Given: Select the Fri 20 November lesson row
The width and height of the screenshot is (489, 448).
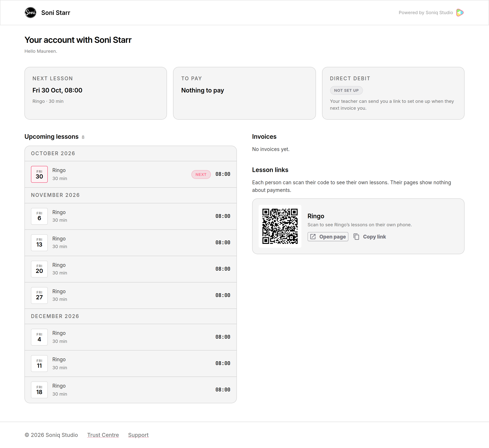Looking at the screenshot, I should point(130,269).
